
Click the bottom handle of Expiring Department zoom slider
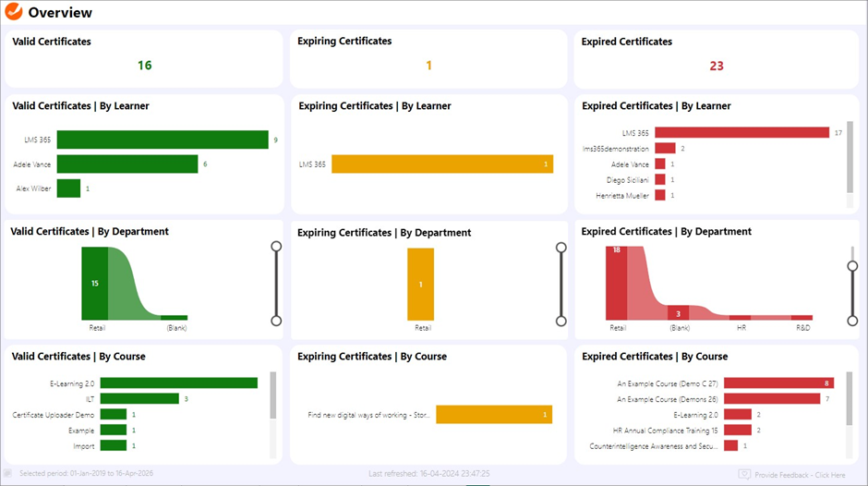[x=561, y=321]
